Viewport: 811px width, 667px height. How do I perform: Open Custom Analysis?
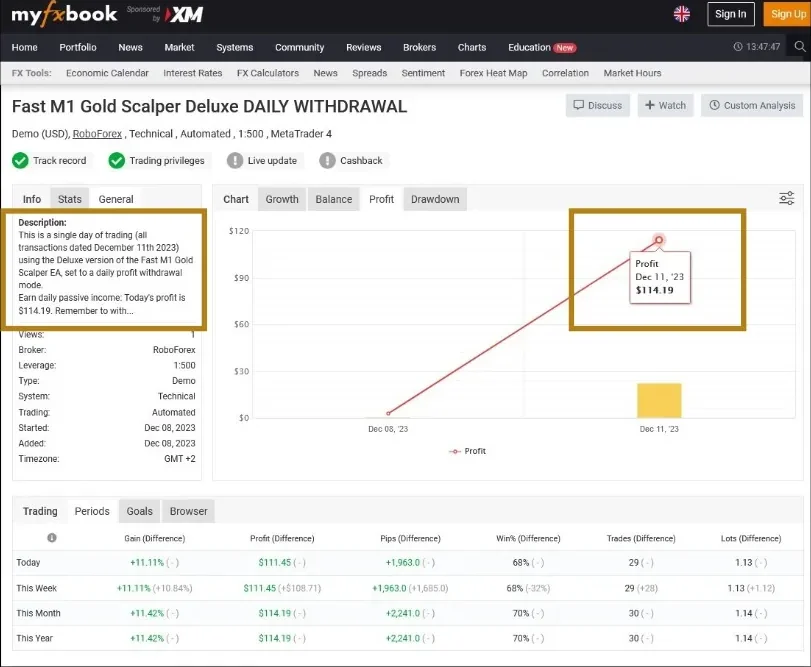click(x=752, y=105)
